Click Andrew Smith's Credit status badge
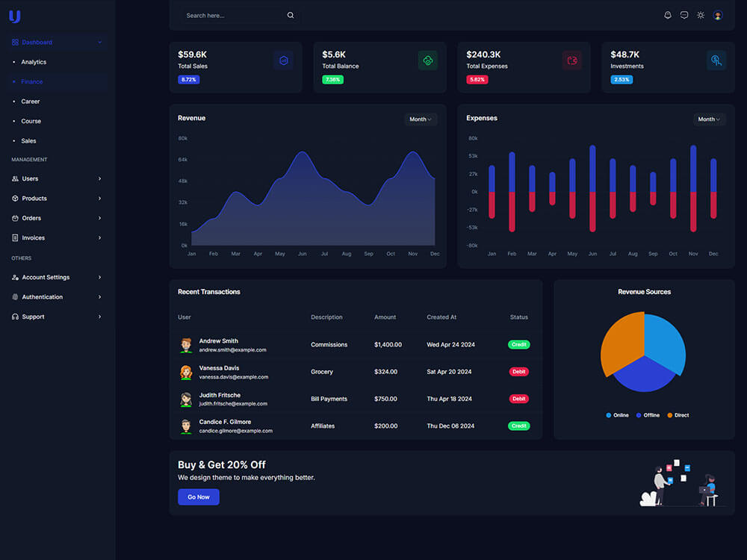Image resolution: width=747 pixels, height=560 pixels. [x=519, y=344]
